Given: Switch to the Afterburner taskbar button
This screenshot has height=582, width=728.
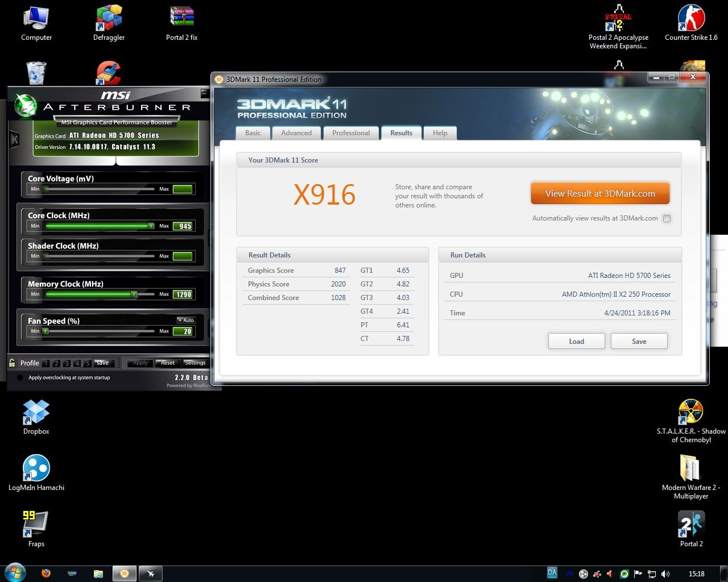Looking at the screenshot, I should pos(151,573).
